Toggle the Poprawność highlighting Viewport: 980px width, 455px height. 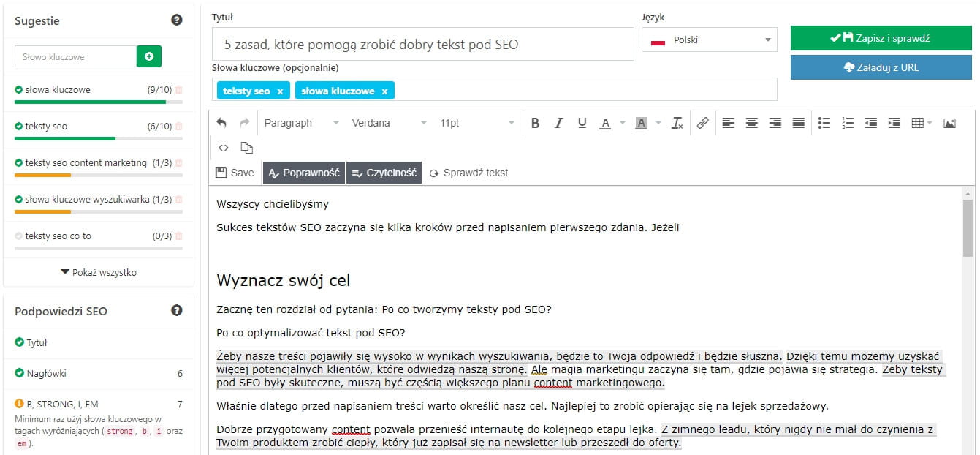303,173
